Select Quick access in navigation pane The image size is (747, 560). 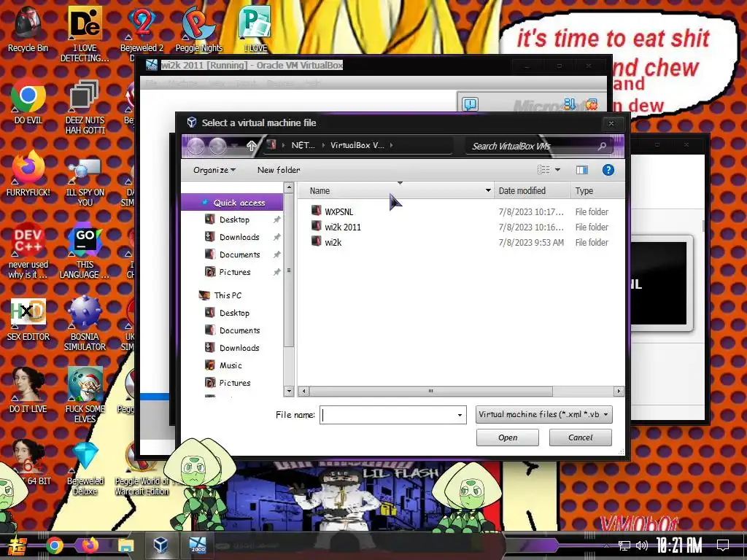(x=233, y=203)
